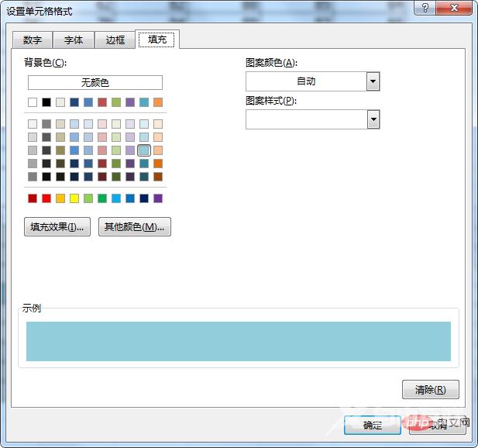Viewport: 478px width, 448px height.
Task: Switch to the 数字 tab
Action: 33,40
